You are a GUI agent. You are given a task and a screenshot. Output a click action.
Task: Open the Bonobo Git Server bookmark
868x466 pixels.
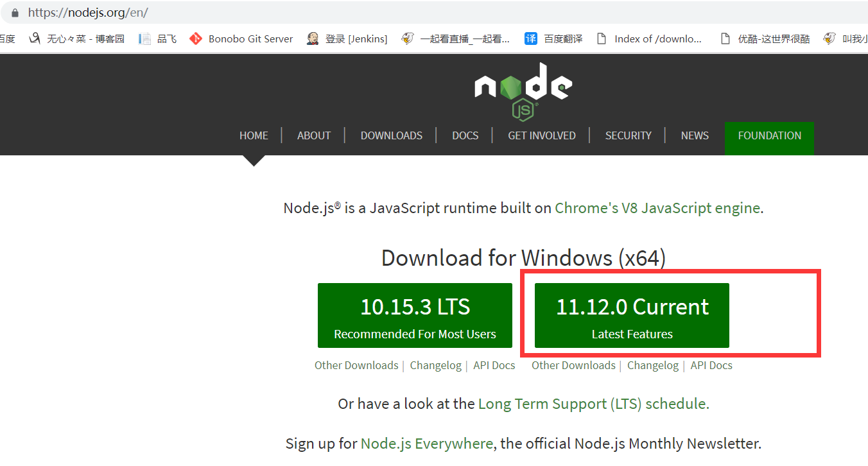pyautogui.click(x=241, y=39)
